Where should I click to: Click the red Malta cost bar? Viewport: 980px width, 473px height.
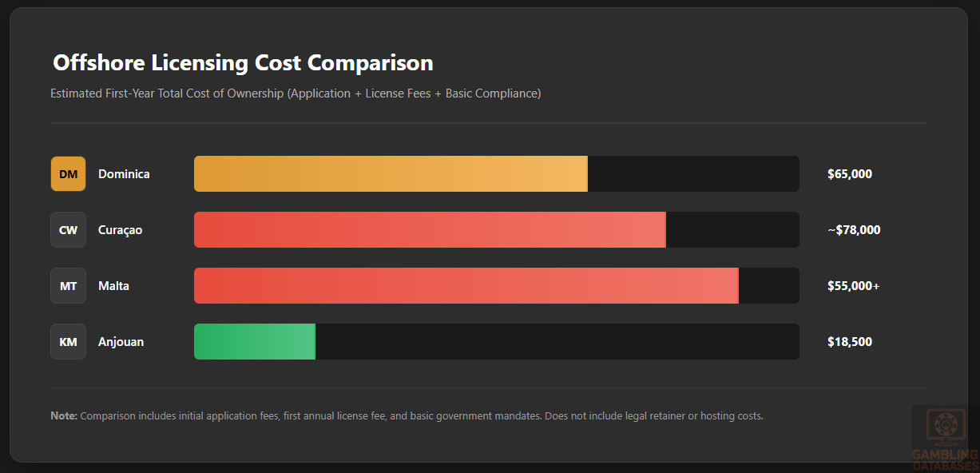pos(466,286)
